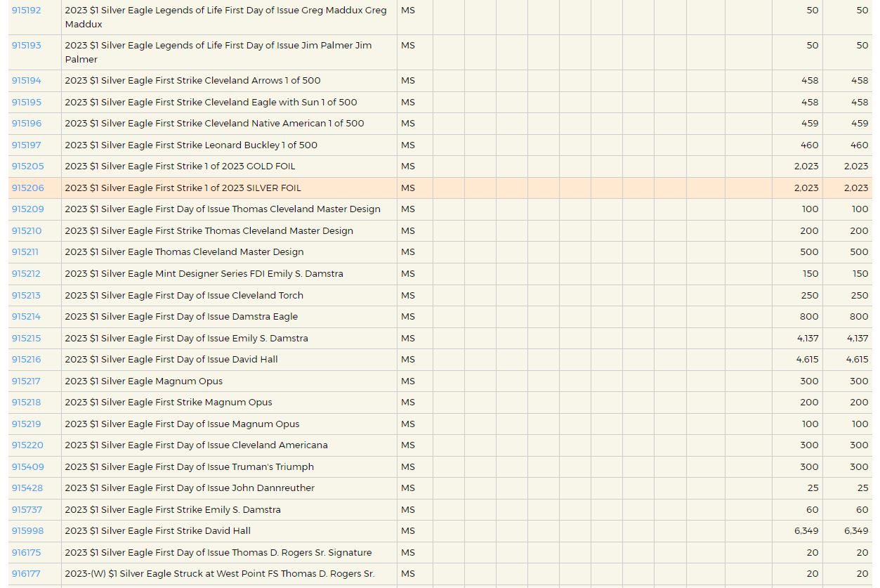This screenshot has height=588, width=880.
Task: Click the Cleveland Eagle with Sun description
Action: (211, 103)
